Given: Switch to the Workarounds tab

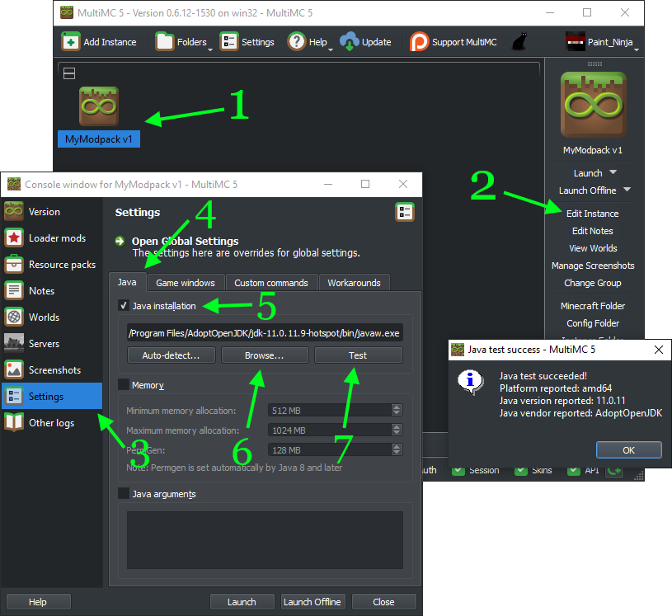Looking at the screenshot, I should (x=354, y=283).
